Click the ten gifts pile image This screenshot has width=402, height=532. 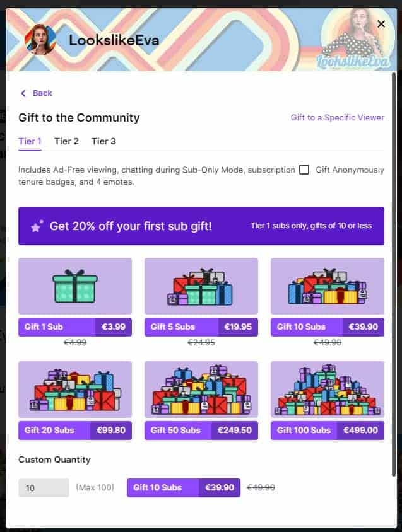[328, 286]
